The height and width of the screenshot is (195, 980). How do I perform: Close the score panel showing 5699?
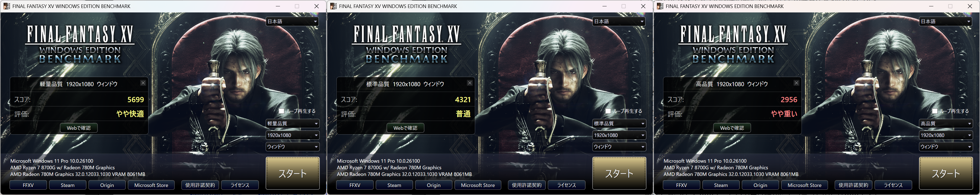pyautogui.click(x=143, y=83)
